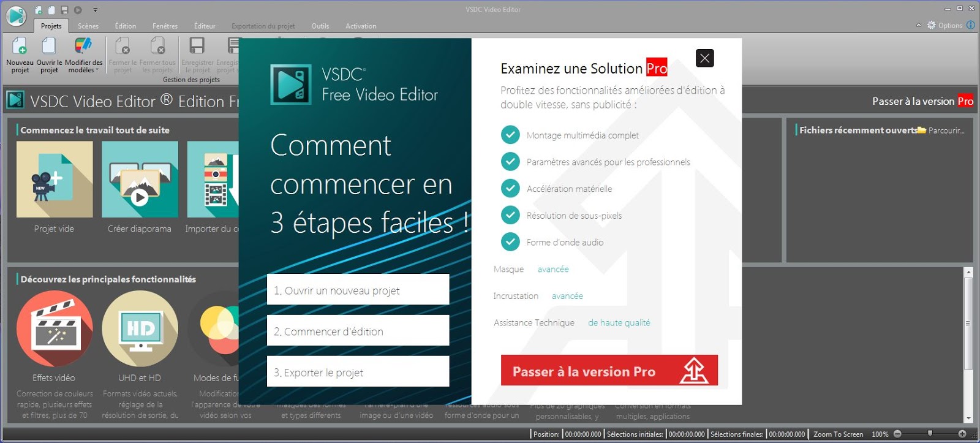Open the Édition ribbon tab

126,26
